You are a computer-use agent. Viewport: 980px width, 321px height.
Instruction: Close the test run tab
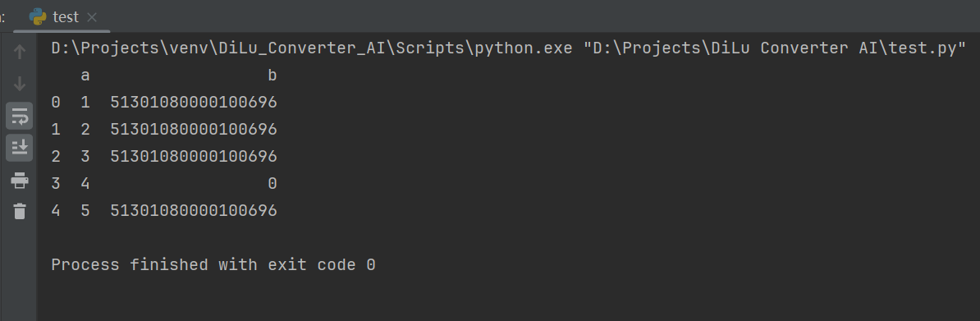coord(92,17)
